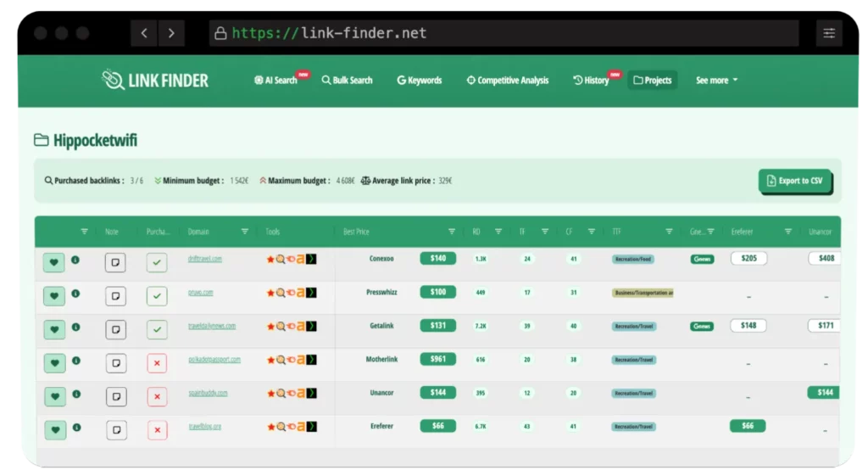
Task: Go to Bulk Search
Action: [x=347, y=81]
